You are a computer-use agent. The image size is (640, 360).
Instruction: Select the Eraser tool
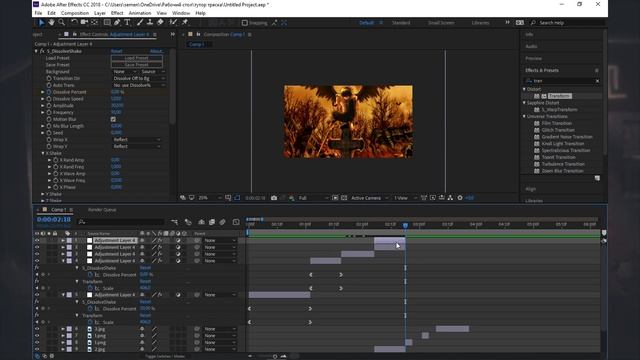[x=160, y=22]
